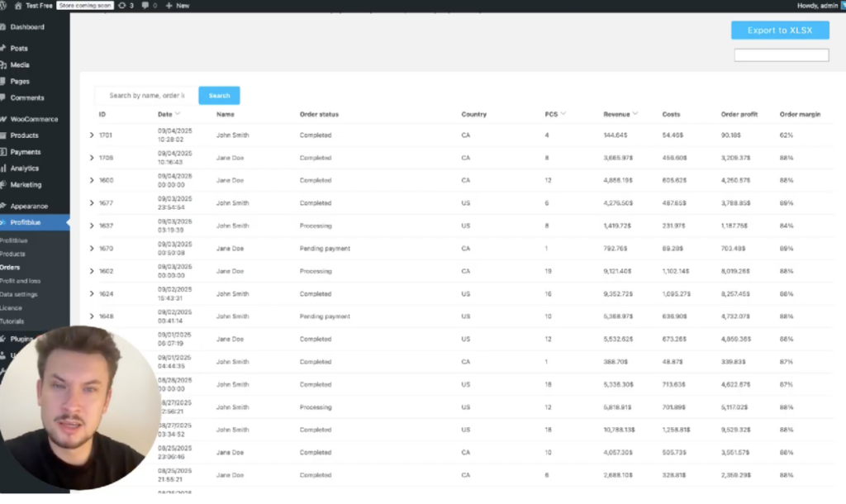
Task: Sort by the PCS column arrow
Action: (x=563, y=114)
